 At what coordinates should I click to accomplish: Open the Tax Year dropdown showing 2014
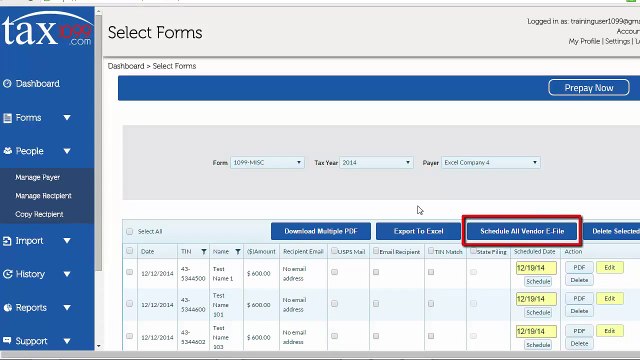click(376, 162)
